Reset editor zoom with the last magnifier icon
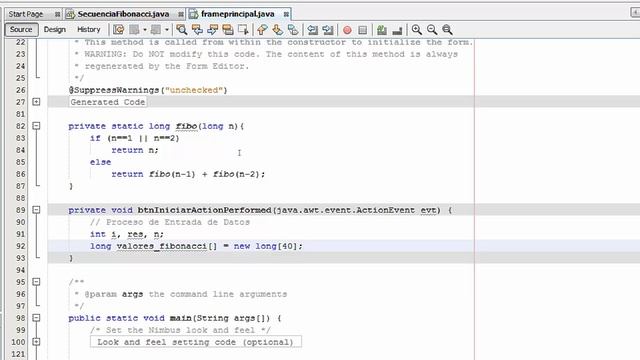The height and width of the screenshot is (360, 640). coord(447,29)
